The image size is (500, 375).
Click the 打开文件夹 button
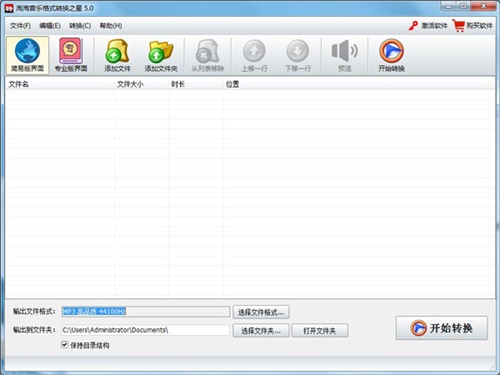pos(320,331)
